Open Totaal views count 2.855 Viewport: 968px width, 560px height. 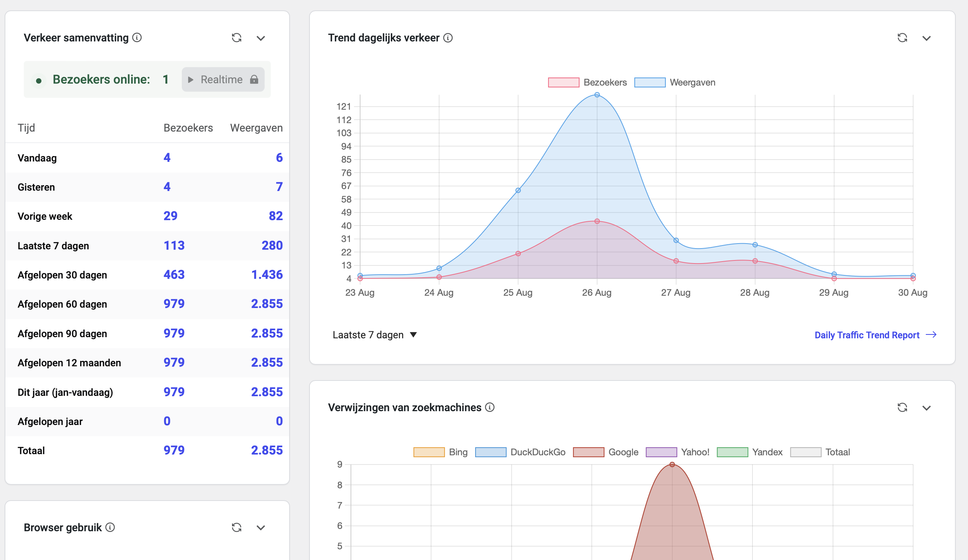(x=267, y=451)
